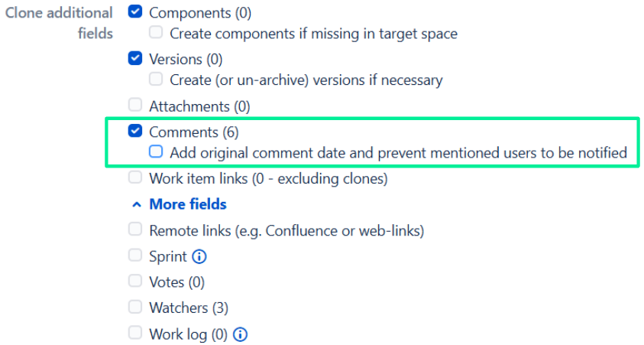Uncheck the Comments checkbox
The height and width of the screenshot is (345, 644).
click(135, 132)
